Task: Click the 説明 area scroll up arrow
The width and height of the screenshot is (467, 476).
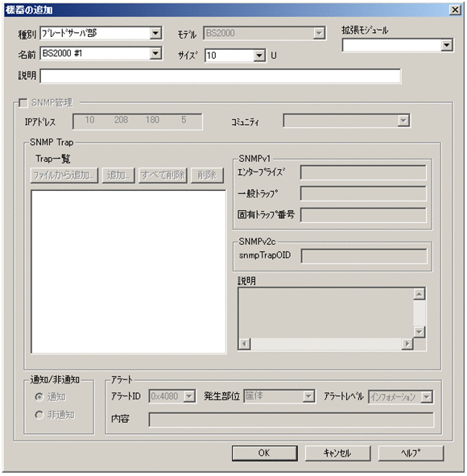Action: click(419, 294)
